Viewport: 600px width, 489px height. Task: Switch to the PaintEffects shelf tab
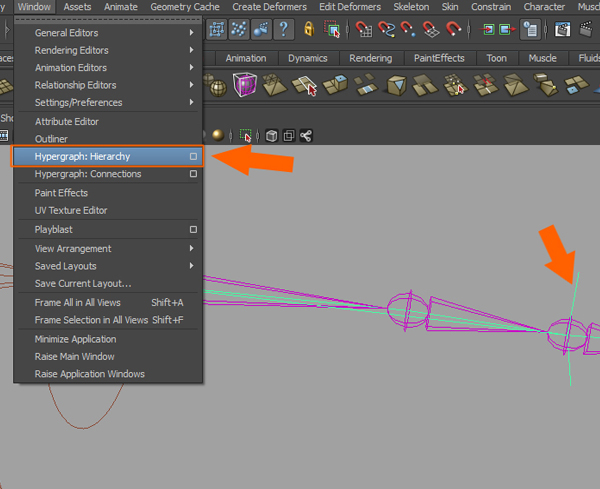[x=439, y=58]
